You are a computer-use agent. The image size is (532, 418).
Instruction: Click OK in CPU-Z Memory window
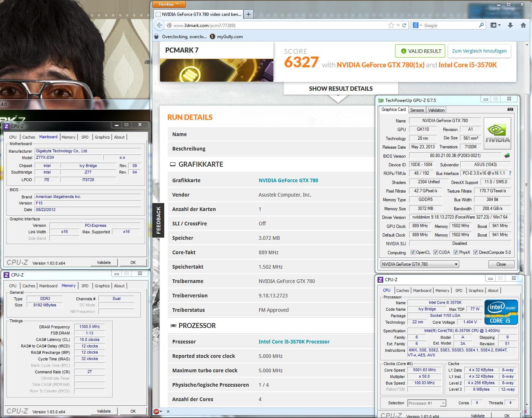[x=133, y=411]
